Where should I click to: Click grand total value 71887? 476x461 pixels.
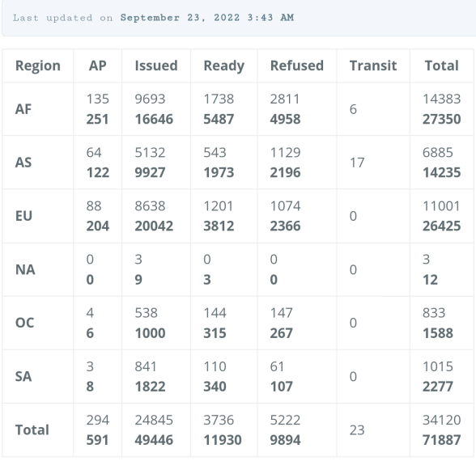442,440
